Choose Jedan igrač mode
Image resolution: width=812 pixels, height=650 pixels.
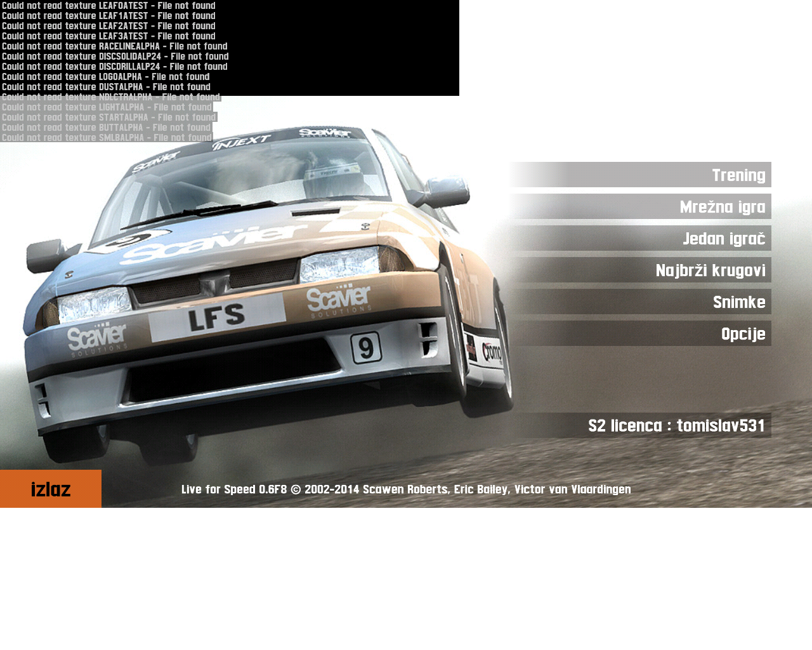[x=639, y=238]
